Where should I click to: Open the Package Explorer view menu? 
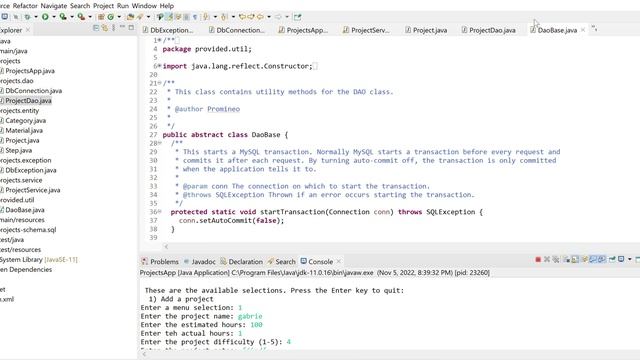point(113,28)
